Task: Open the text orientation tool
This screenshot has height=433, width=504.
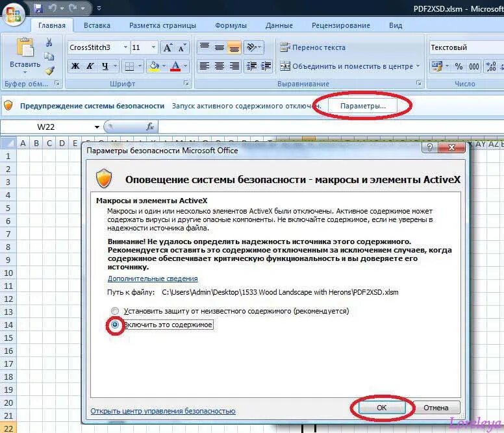Action: [253, 47]
